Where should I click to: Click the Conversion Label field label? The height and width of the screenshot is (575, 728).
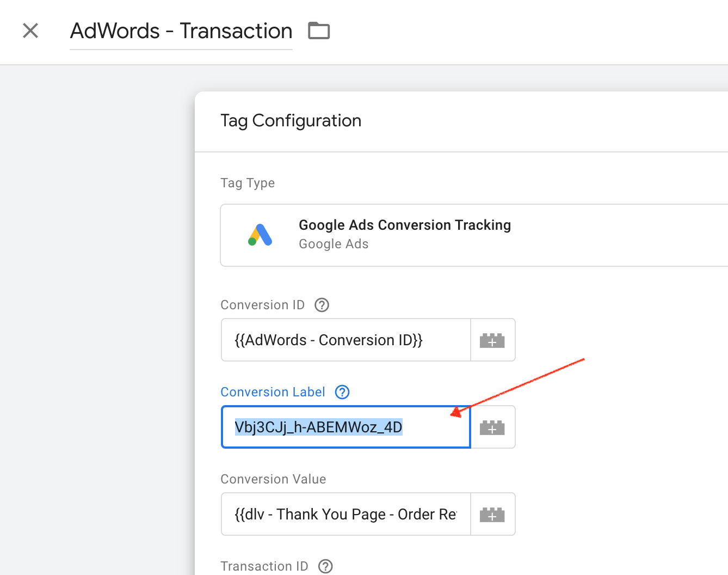273,392
